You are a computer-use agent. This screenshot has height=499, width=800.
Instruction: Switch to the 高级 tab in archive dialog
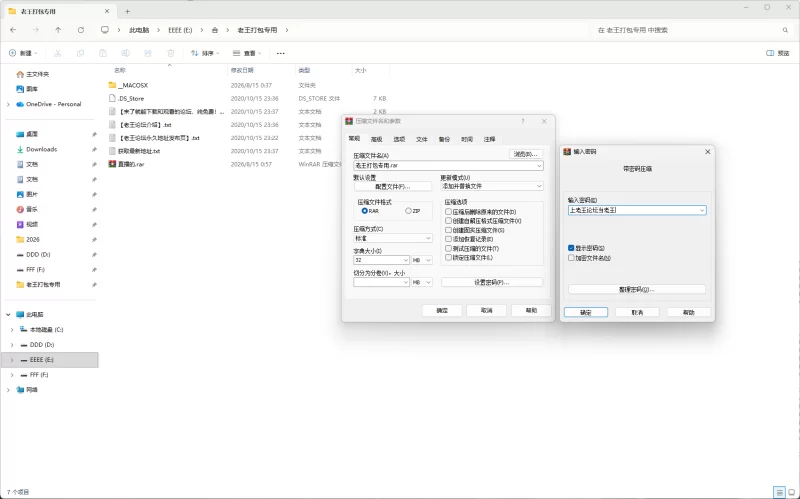(x=377, y=139)
